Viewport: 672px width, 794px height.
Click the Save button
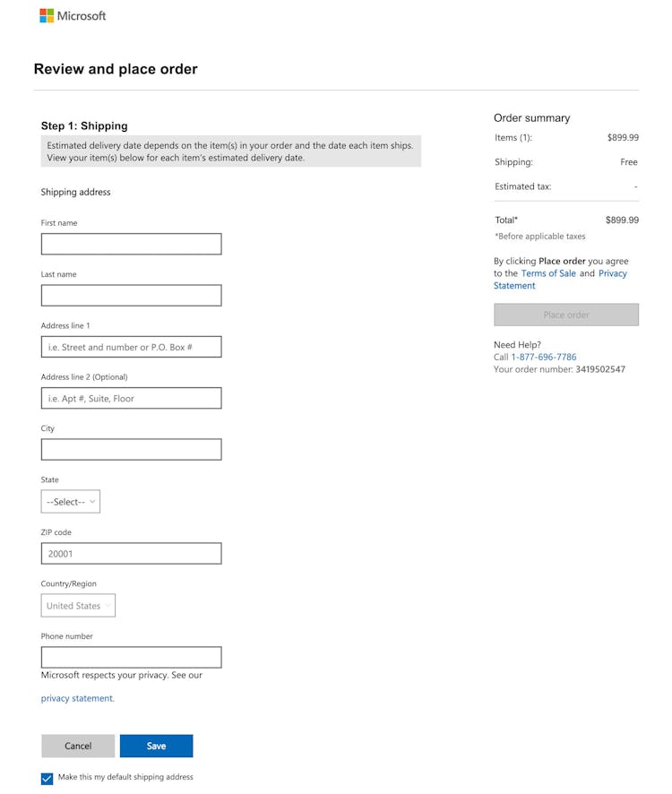[x=156, y=745]
